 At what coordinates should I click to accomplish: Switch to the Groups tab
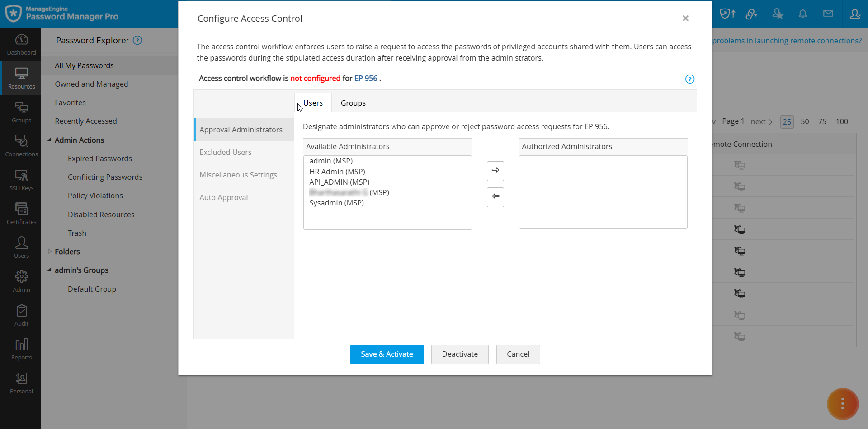pyautogui.click(x=353, y=103)
